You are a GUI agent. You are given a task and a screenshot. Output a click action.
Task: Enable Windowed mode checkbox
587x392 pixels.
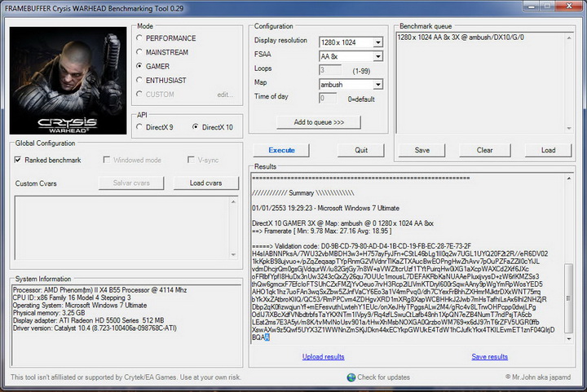pyautogui.click(x=106, y=160)
